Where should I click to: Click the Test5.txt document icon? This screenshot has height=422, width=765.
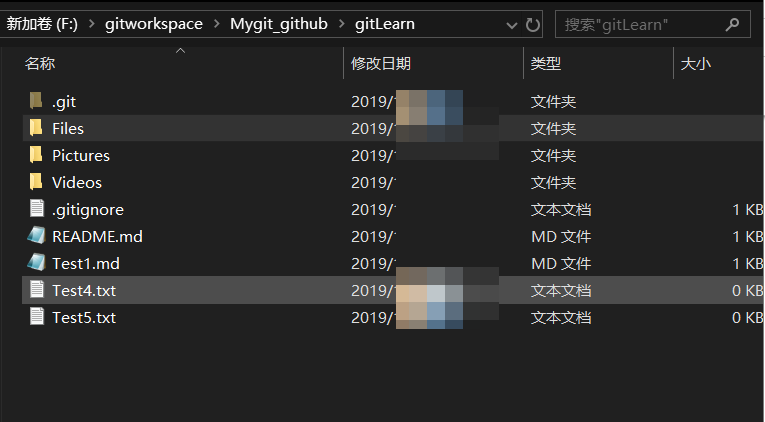[x=36, y=317]
